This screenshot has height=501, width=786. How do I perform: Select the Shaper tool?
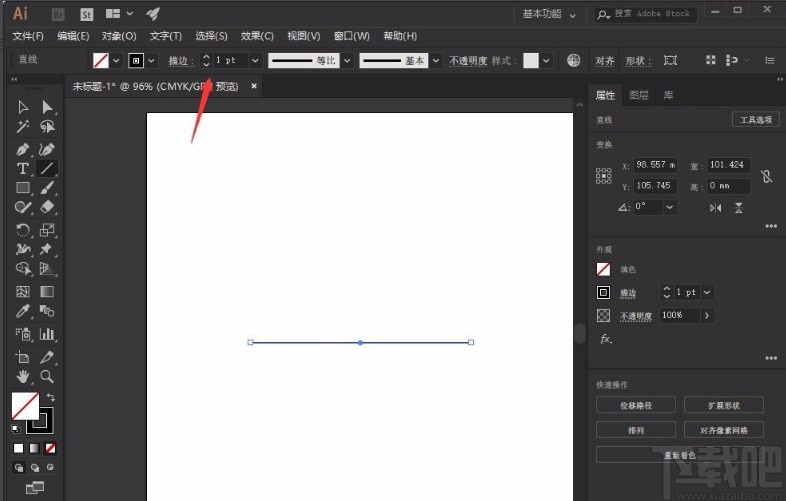(x=23, y=207)
